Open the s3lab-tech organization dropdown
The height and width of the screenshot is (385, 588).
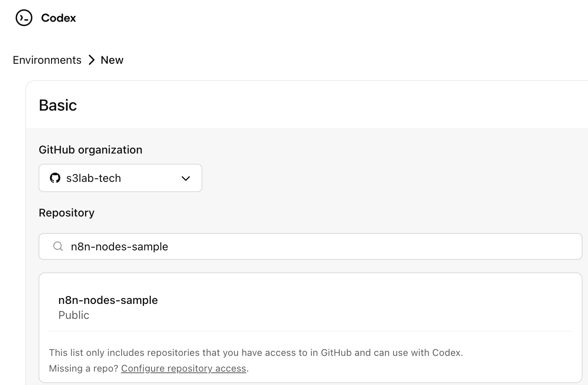[120, 178]
